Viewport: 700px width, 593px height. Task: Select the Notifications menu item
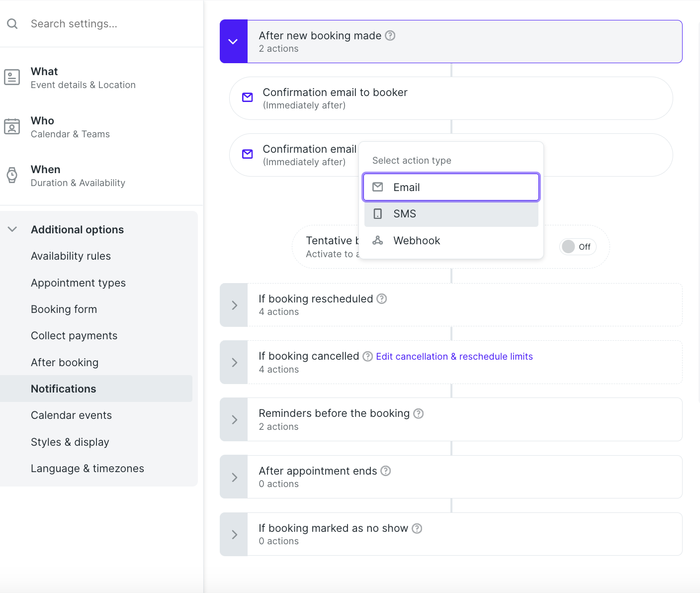96,389
